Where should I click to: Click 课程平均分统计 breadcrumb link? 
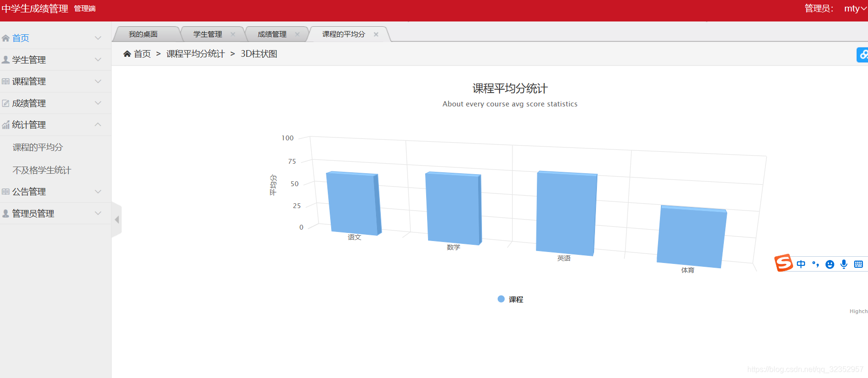pyautogui.click(x=196, y=54)
